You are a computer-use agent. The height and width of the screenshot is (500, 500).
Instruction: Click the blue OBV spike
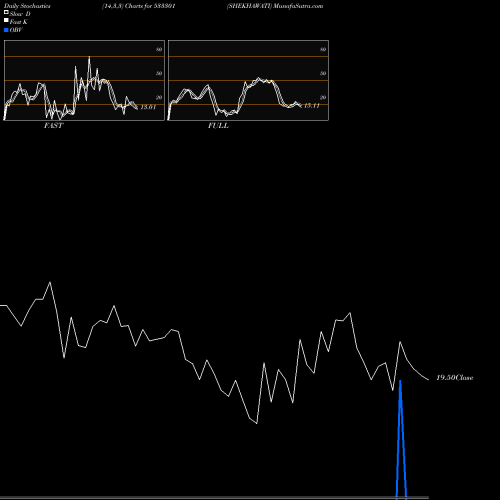(401, 439)
